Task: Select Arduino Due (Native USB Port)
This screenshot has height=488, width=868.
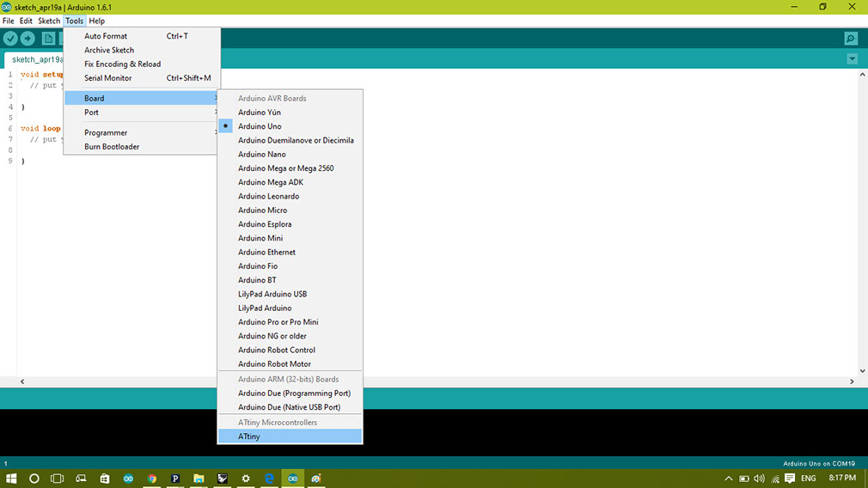Action: click(290, 407)
